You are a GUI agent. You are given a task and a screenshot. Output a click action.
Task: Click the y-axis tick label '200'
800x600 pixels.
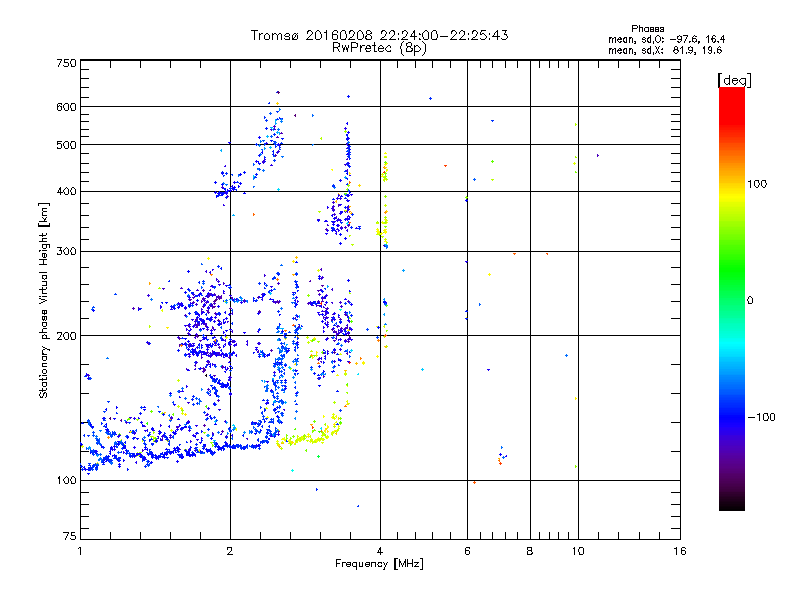pos(66,336)
